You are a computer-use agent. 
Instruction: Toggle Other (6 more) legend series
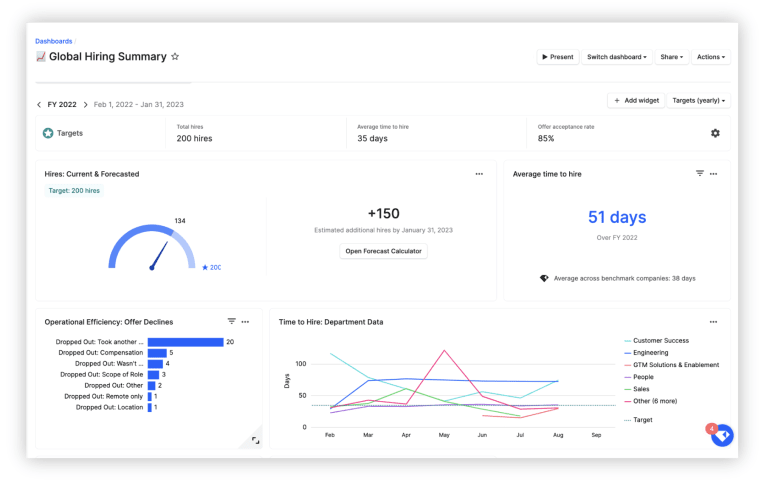[651, 401]
